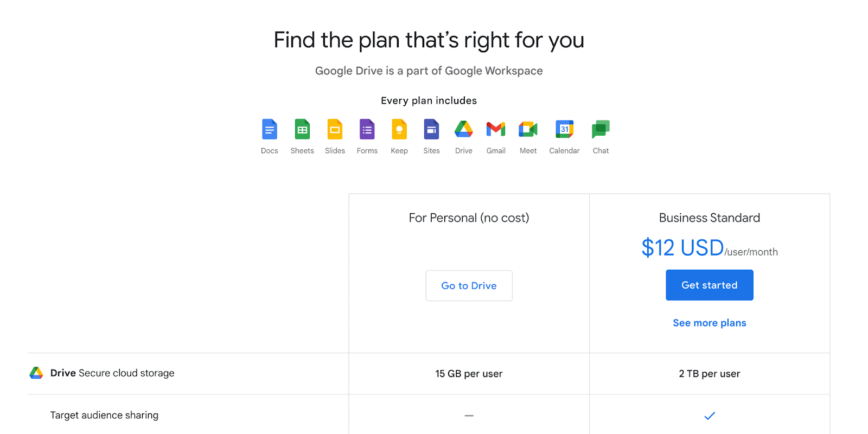This screenshot has width=868, height=434.
Task: Open the See more plans link
Action: 709,322
